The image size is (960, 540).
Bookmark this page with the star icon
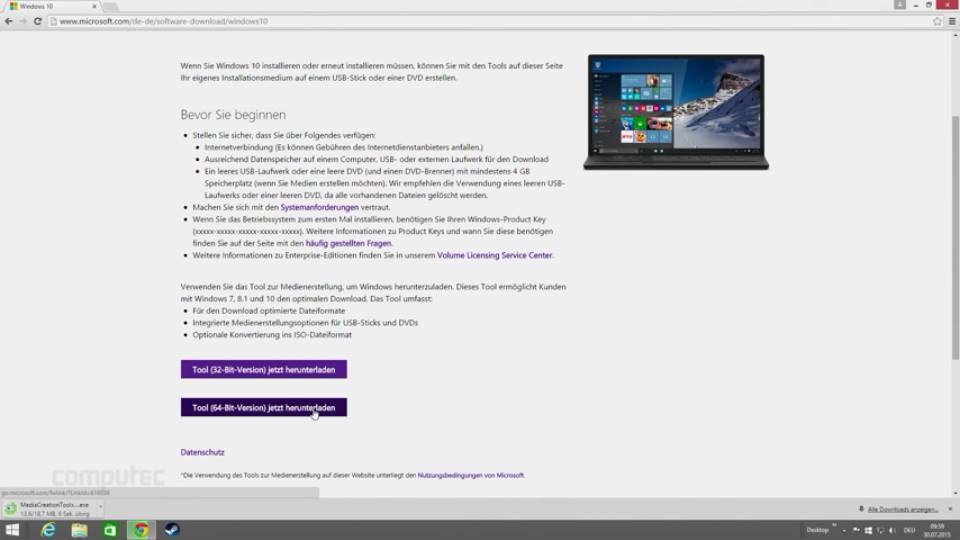937,21
